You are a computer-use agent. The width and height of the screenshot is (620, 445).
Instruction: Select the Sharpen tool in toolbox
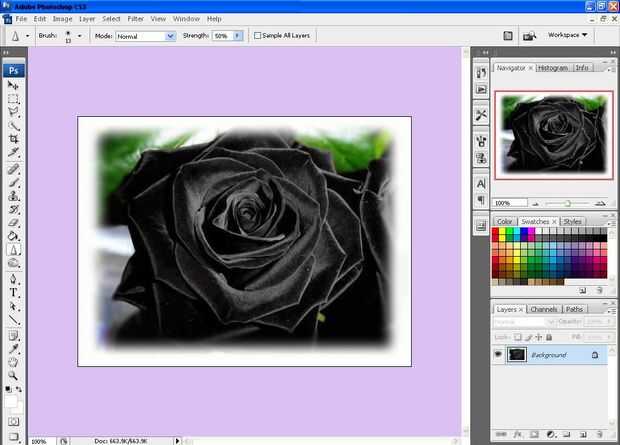pos(13,250)
